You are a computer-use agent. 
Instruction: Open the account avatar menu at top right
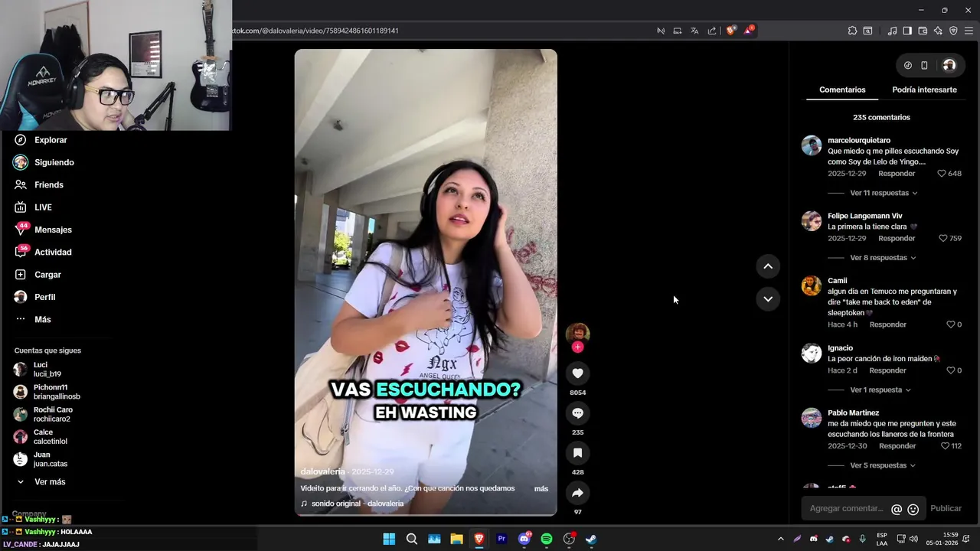[949, 66]
